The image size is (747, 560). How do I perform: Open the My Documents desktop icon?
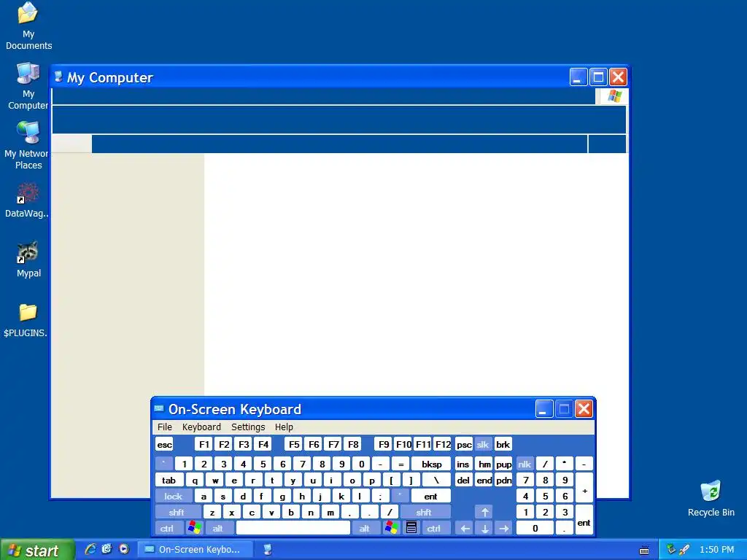28,26
